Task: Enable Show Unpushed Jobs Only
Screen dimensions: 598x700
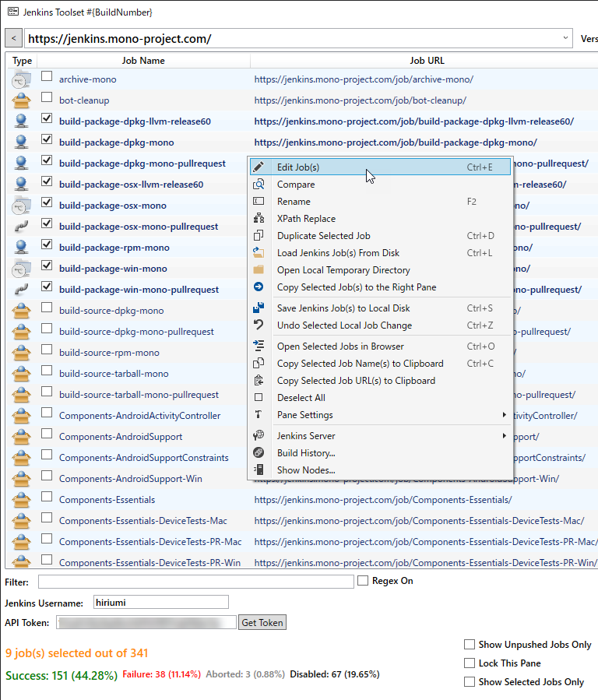Action: pos(469,644)
